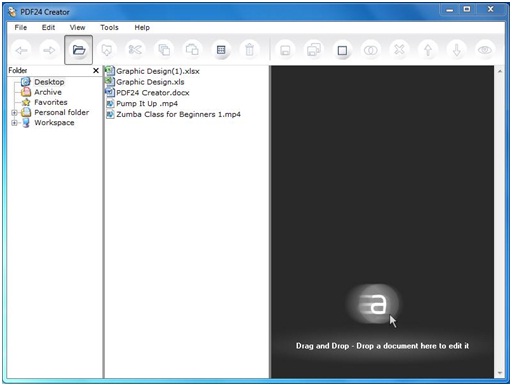This screenshot has height=386, width=512.
Task: Click the forward arrow toolbar icon
Action: (49, 50)
